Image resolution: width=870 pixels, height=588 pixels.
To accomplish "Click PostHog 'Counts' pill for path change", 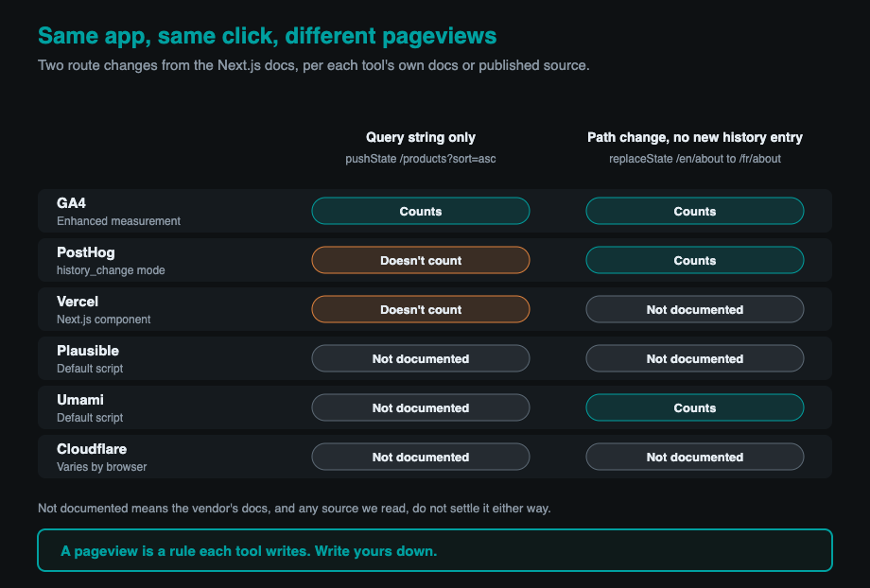I will click(x=695, y=260).
